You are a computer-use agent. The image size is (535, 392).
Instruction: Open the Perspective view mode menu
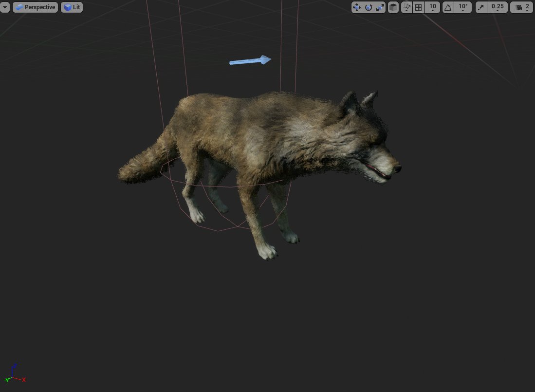35,7
